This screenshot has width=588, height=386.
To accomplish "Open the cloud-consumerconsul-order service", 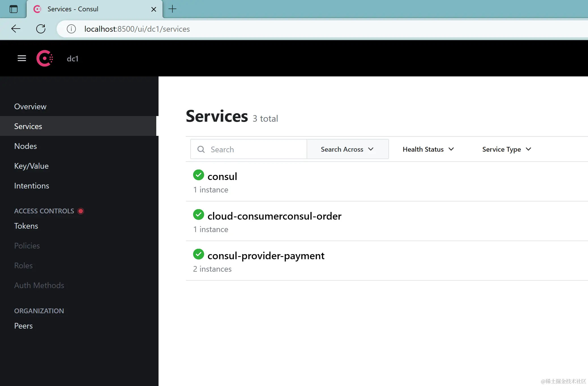I will point(274,216).
